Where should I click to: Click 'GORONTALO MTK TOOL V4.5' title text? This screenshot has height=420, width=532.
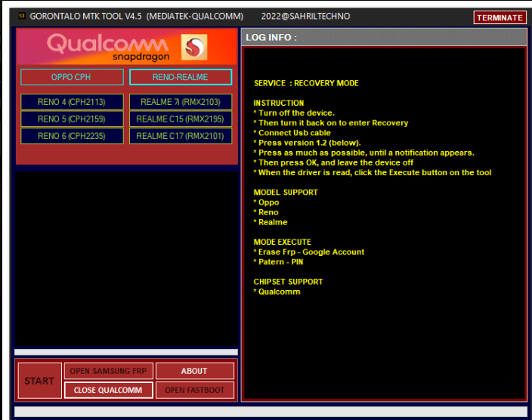point(85,16)
